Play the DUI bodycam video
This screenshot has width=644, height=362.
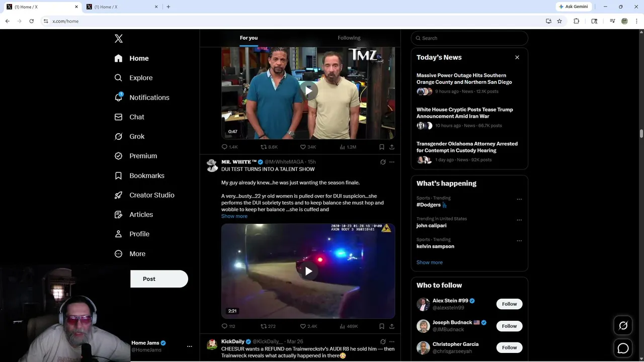tap(308, 271)
